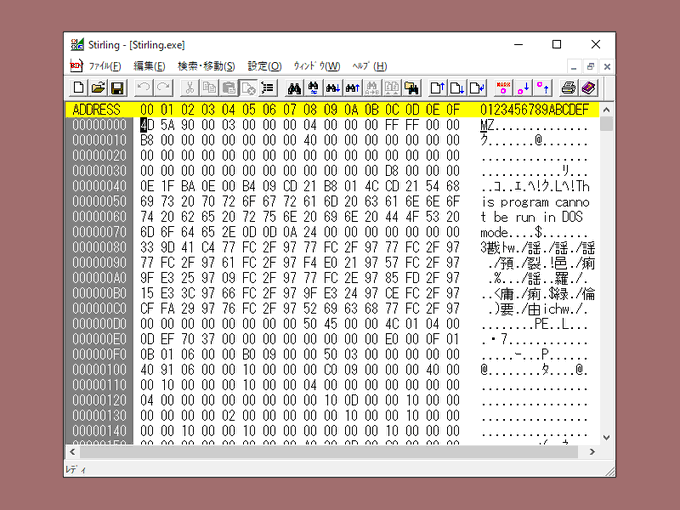Screen dimensions: 680x510
Task: Click the copy icon in the toolbar
Action: click(x=209, y=88)
